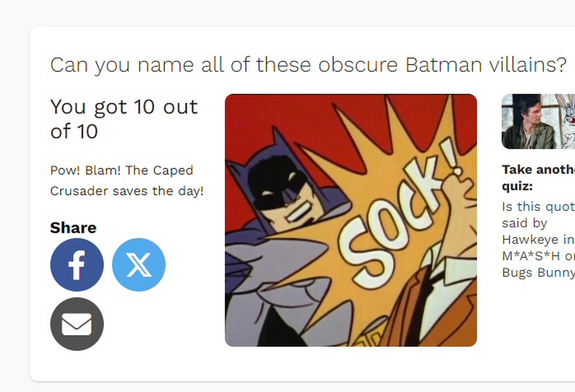Click the "Take another quiz:" heading
This screenshot has width=575, height=392.
click(x=538, y=178)
